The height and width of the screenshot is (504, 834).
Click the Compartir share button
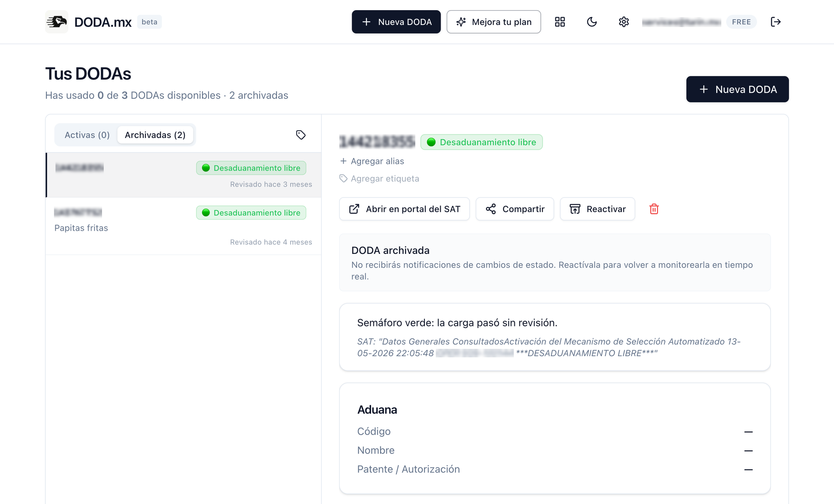click(515, 209)
